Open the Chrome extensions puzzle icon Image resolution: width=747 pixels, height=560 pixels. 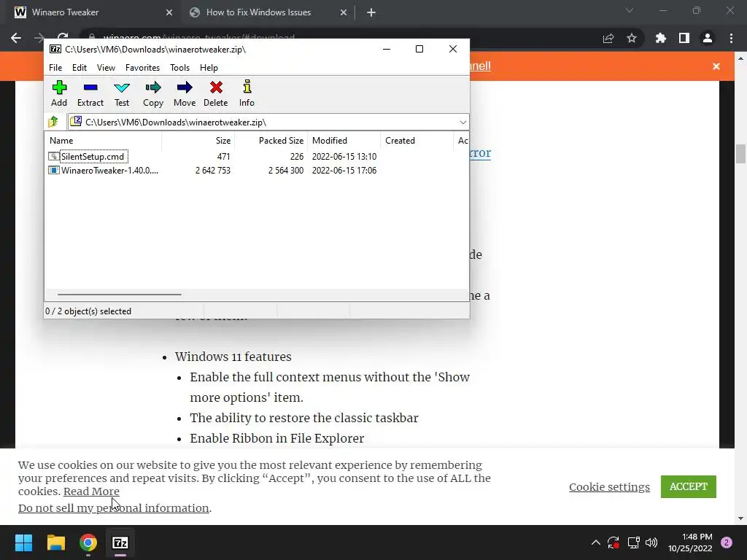pyautogui.click(x=660, y=38)
